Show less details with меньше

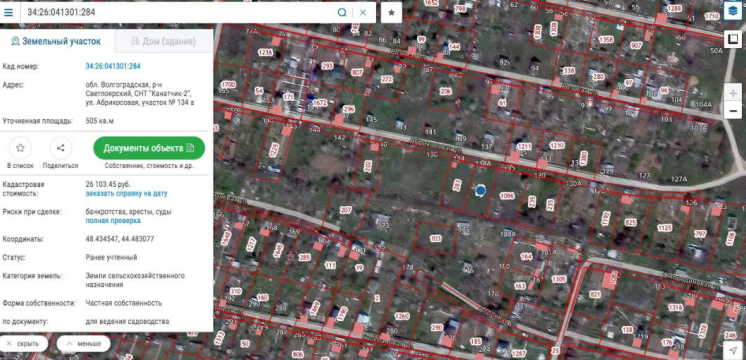coord(83,343)
